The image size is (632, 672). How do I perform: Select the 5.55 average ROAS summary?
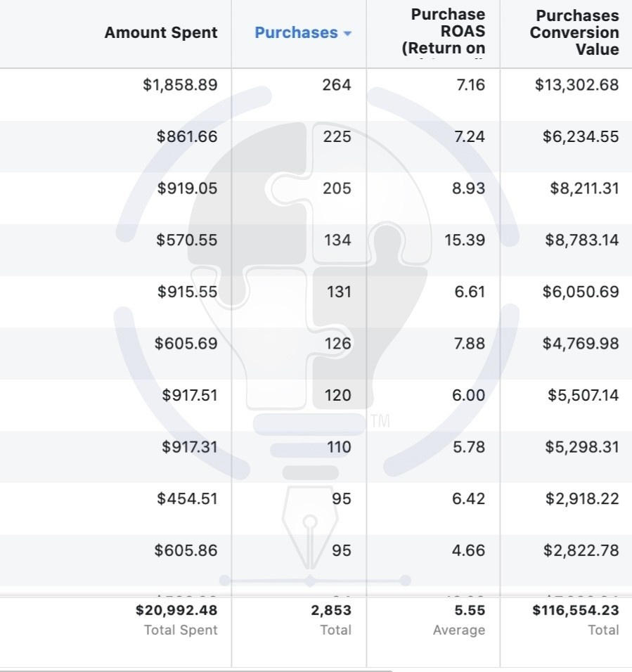pos(470,610)
